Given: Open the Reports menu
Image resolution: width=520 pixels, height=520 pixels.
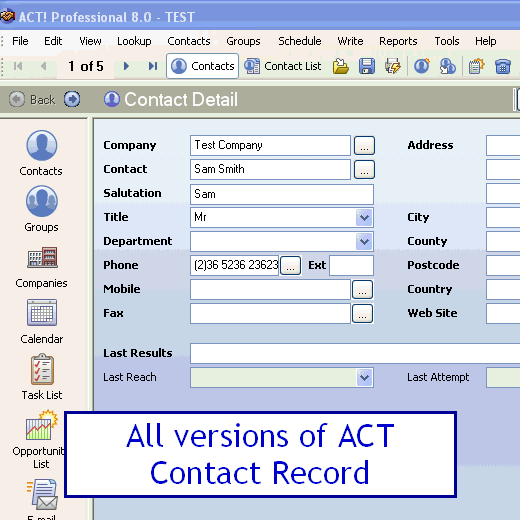Looking at the screenshot, I should (398, 41).
